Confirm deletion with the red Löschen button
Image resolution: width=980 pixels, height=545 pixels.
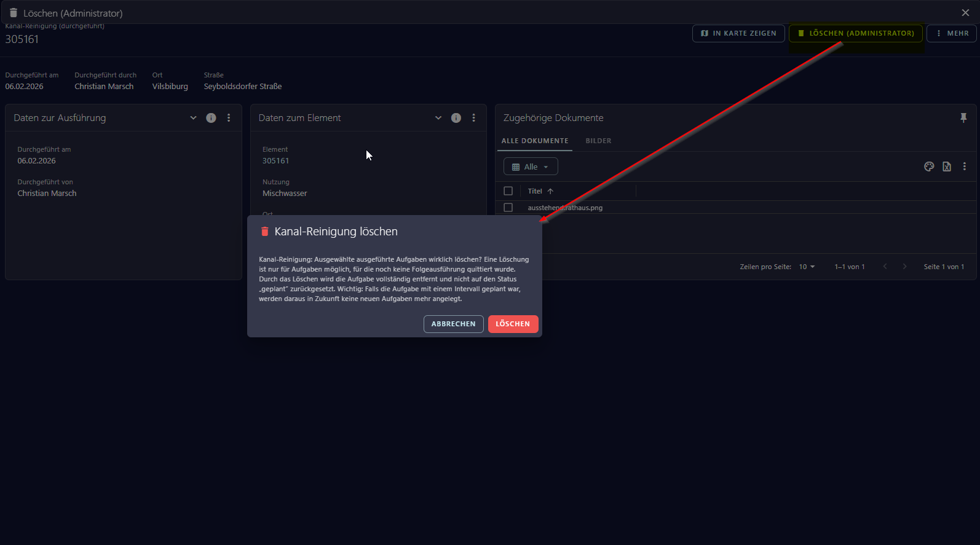[513, 324]
